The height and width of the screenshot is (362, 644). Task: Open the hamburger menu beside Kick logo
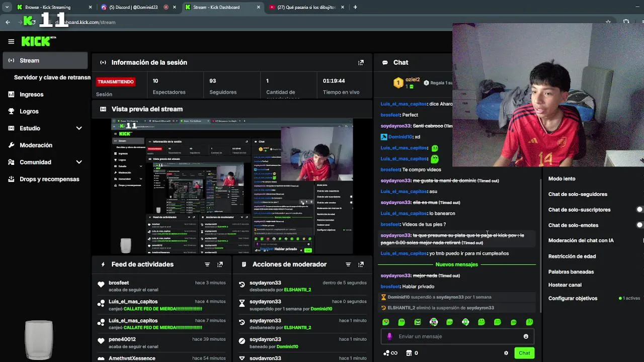click(11, 42)
